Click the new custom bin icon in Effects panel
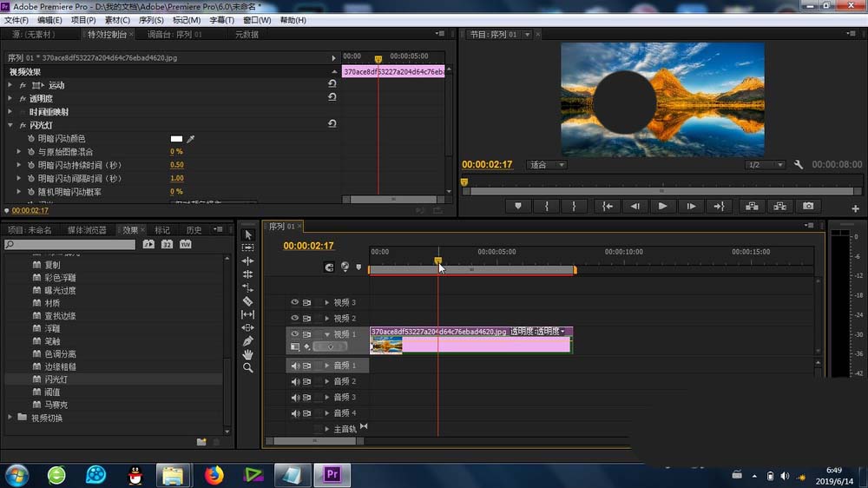Image resolution: width=868 pixels, height=488 pixels. click(x=201, y=441)
